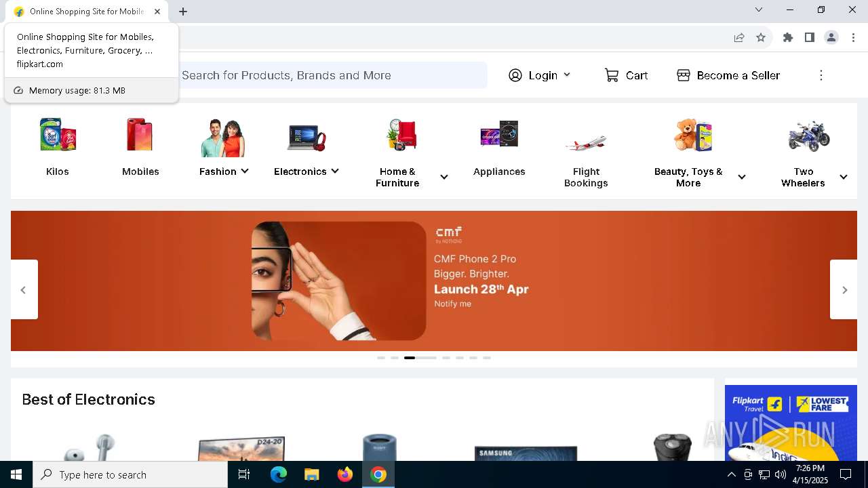The height and width of the screenshot is (488, 868).
Task: Click the Become a Seller store icon
Action: [684, 75]
